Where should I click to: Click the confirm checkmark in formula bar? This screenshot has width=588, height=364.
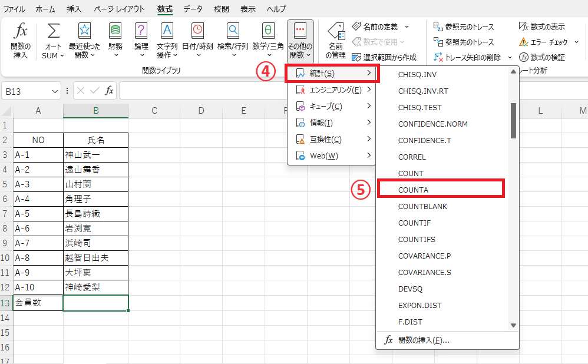click(x=95, y=91)
